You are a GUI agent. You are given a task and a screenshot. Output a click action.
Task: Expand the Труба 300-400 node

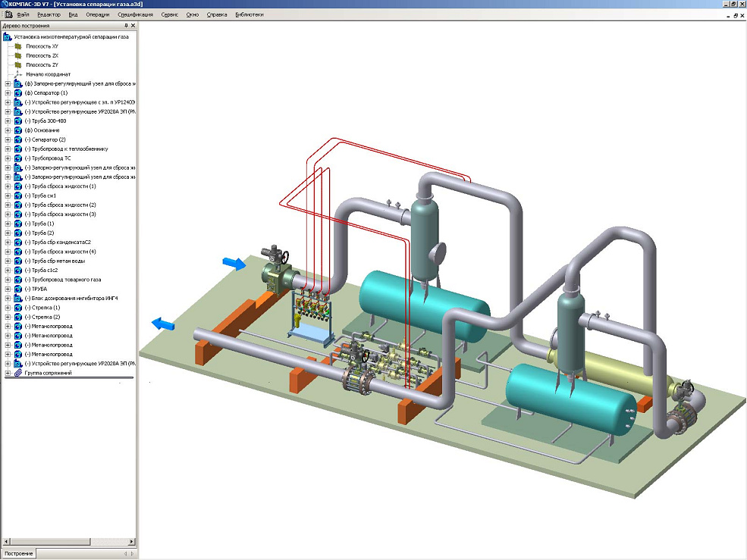[x=8, y=120]
